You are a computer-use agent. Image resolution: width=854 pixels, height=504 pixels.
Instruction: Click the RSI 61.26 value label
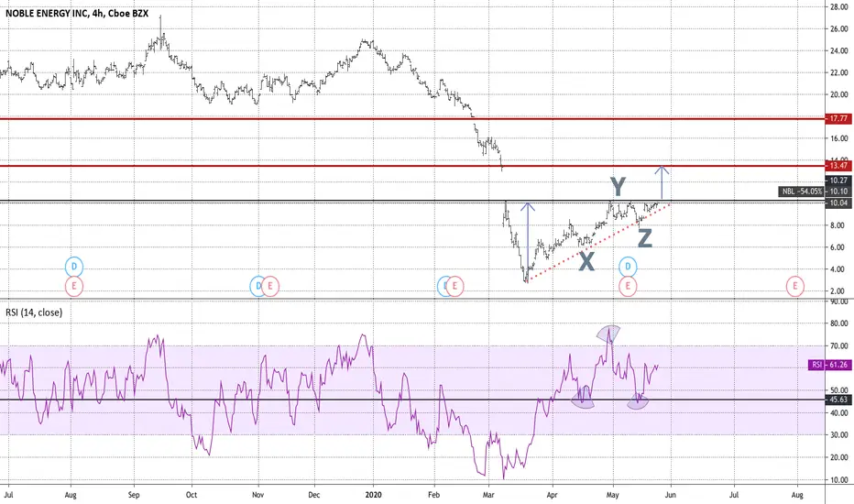tap(829, 365)
